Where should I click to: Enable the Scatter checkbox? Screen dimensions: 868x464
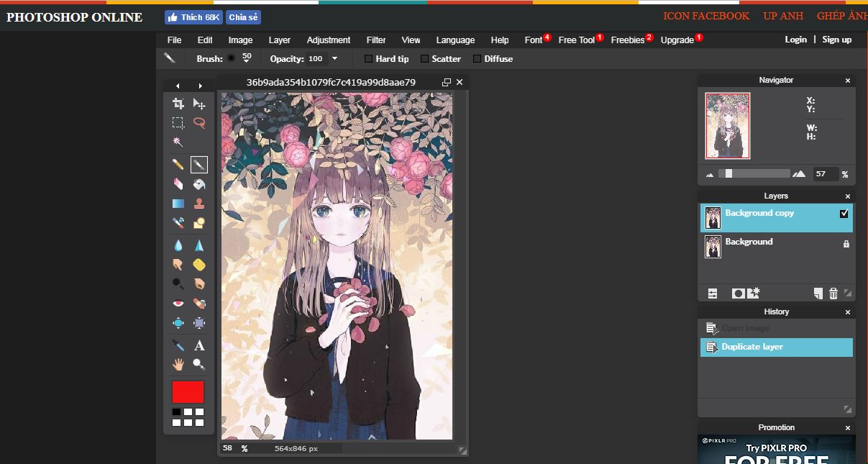[425, 59]
